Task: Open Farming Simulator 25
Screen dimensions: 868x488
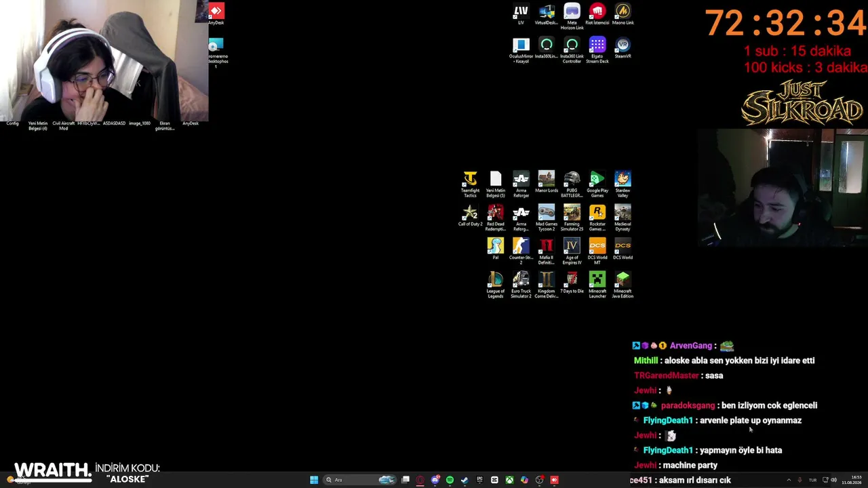Action: (572, 218)
